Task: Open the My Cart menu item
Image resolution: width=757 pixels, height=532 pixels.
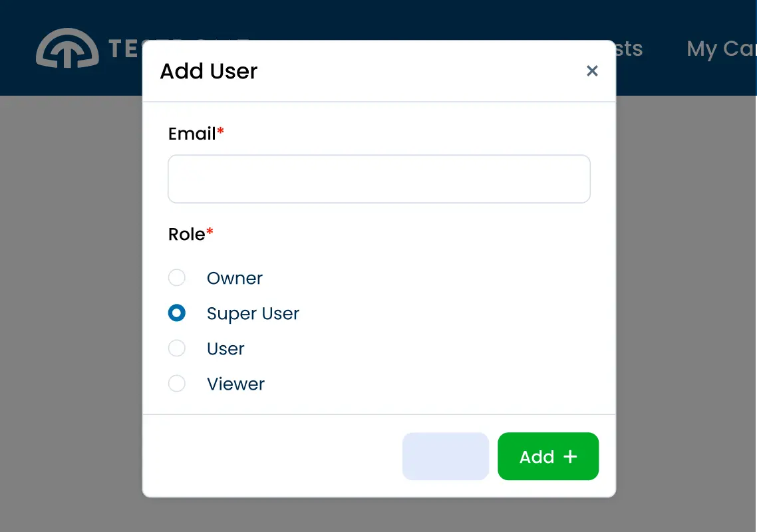Action: (x=722, y=48)
